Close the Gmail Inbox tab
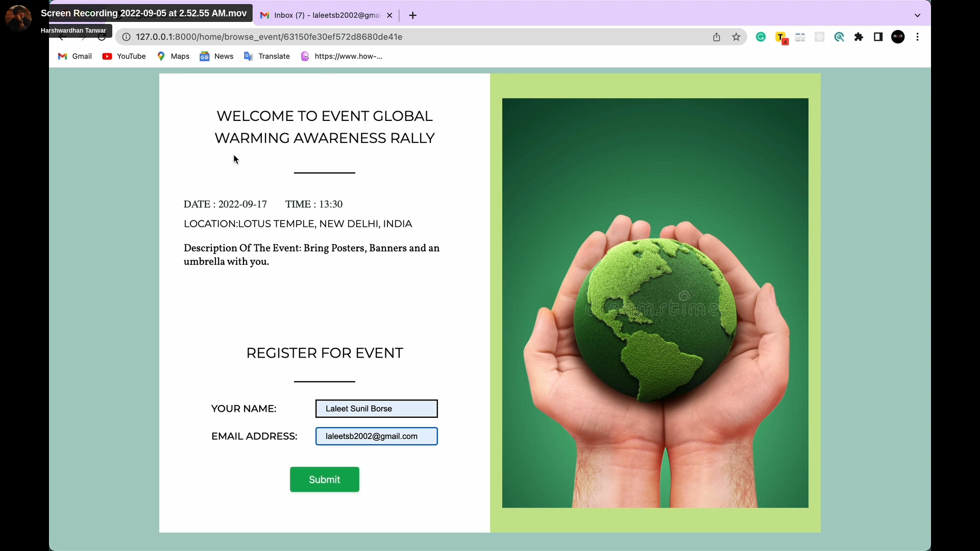 (x=389, y=15)
